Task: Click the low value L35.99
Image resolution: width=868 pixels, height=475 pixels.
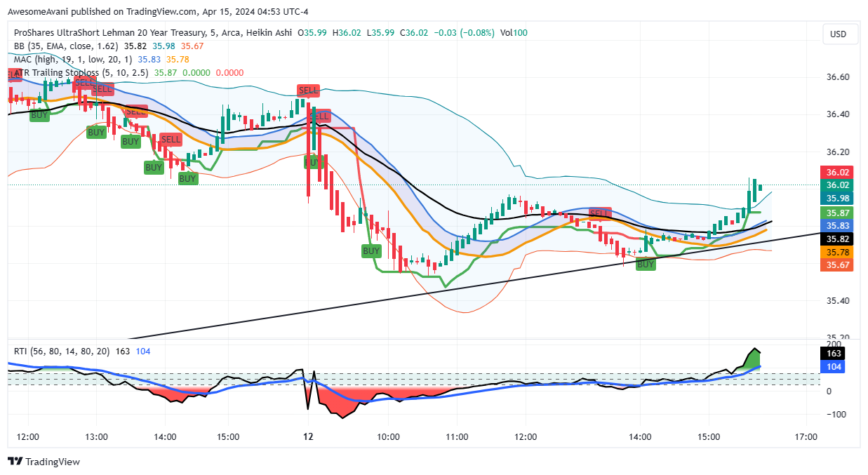Action: click(x=381, y=33)
